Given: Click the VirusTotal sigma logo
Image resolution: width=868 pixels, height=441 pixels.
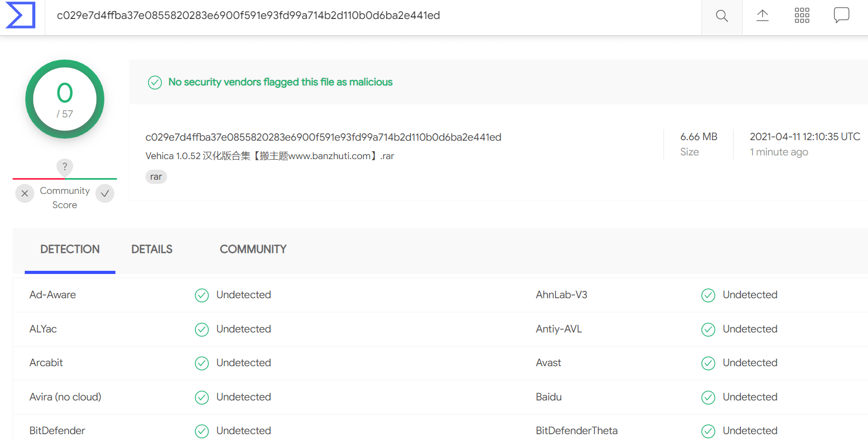Looking at the screenshot, I should point(21,15).
